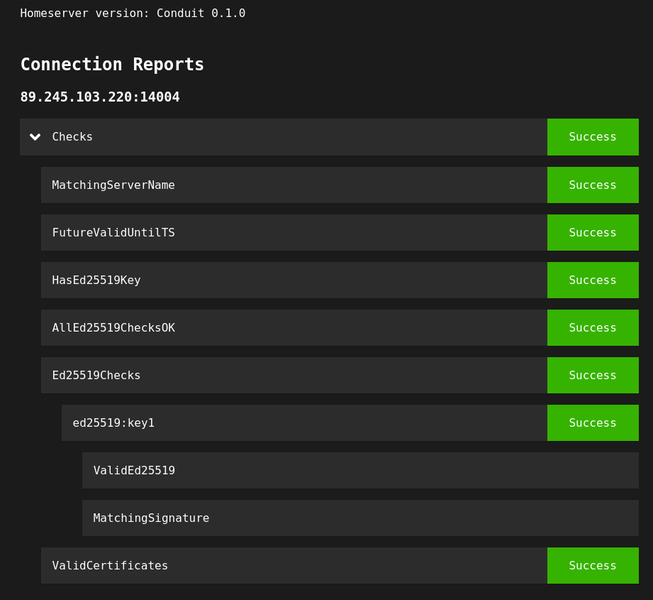Click Success badge on Checks row

click(x=592, y=137)
